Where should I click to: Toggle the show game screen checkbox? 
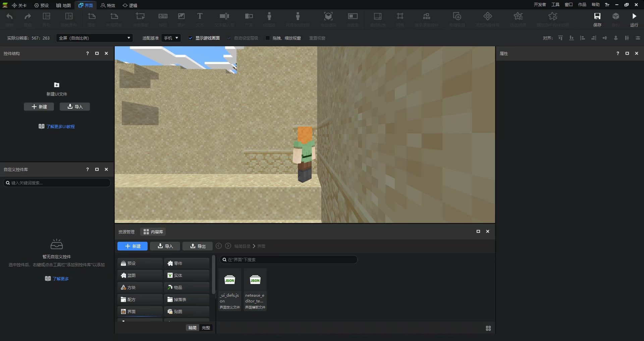click(191, 38)
